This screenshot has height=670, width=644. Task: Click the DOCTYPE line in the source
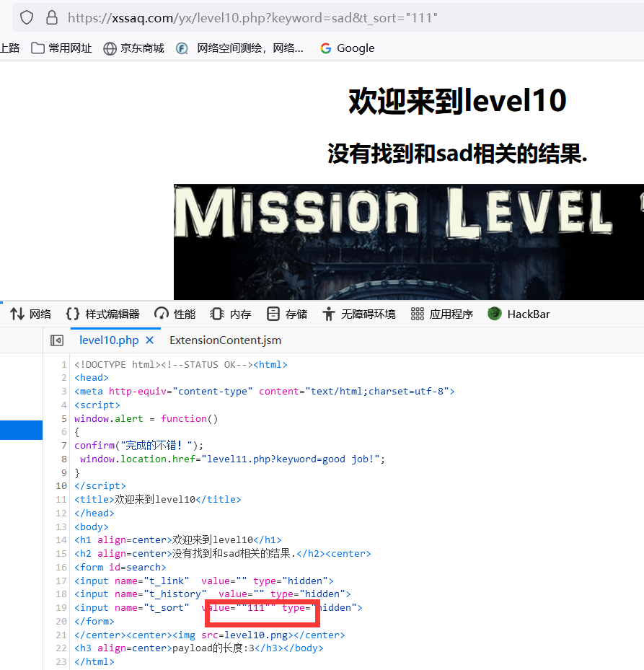point(181,364)
